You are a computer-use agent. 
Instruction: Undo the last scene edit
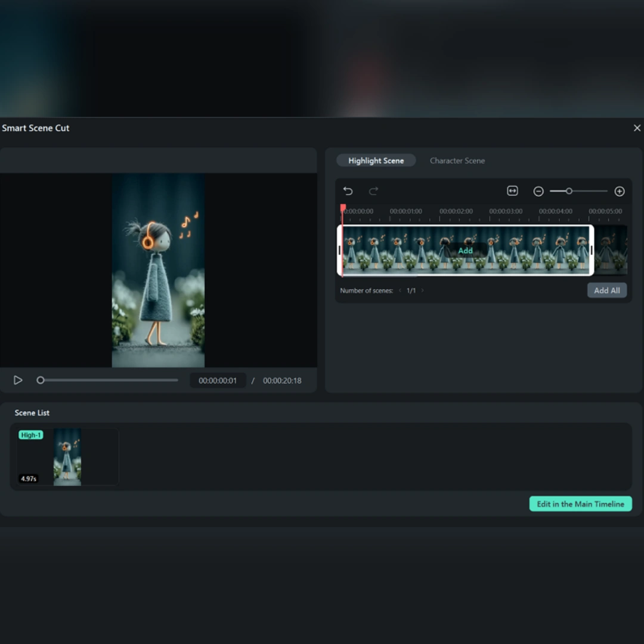click(348, 191)
